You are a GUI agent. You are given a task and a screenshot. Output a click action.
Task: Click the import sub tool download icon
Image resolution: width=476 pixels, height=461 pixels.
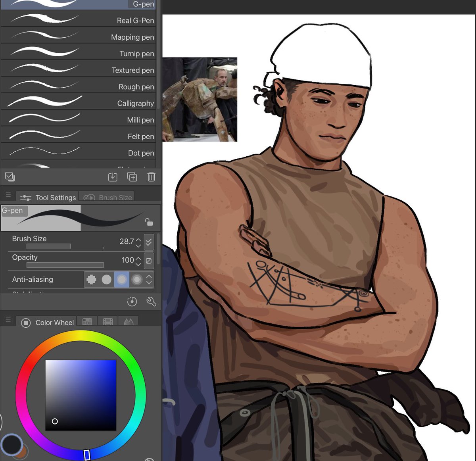(113, 177)
